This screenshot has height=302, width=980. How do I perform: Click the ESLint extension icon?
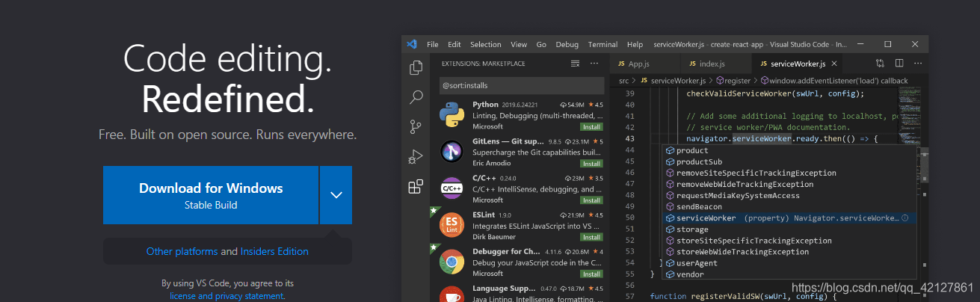click(x=453, y=226)
